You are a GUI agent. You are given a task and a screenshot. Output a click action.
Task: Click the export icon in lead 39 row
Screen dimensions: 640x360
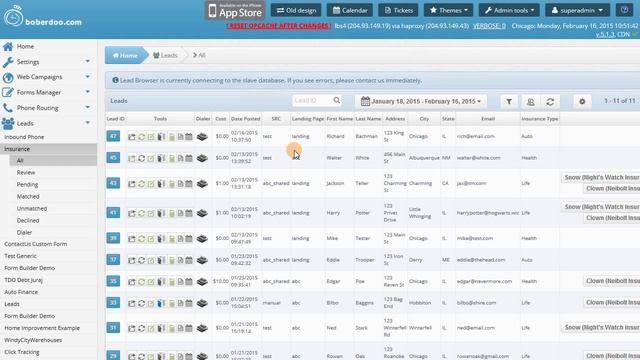pos(131,239)
